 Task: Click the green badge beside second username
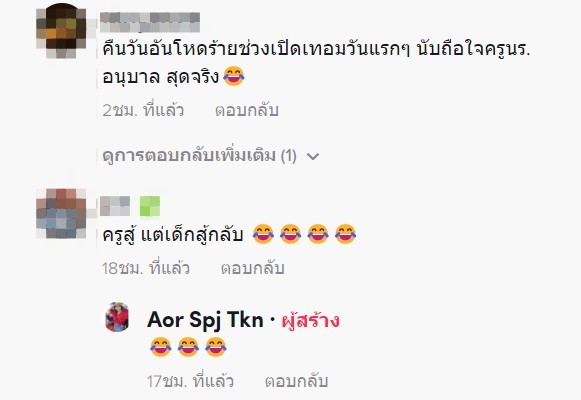click(150, 206)
